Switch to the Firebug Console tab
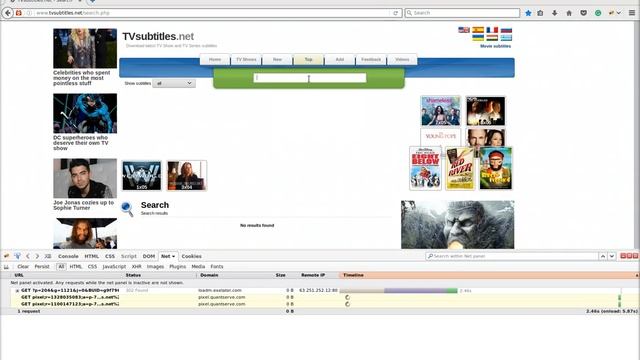Image resolution: width=640 pixels, height=360 pixels. click(x=68, y=256)
